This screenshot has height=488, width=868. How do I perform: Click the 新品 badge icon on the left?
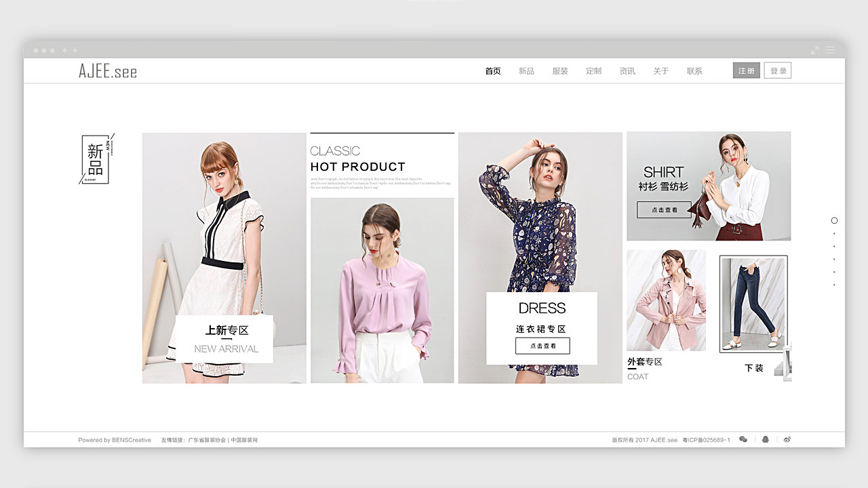click(x=96, y=159)
